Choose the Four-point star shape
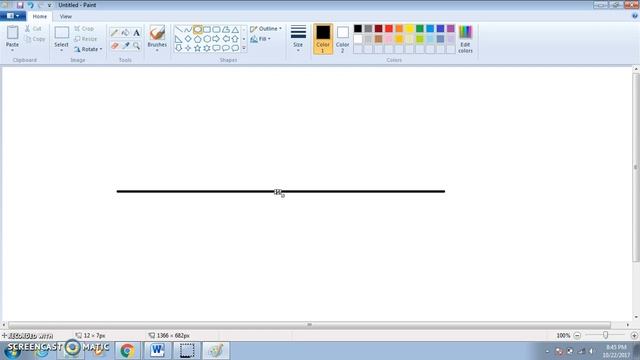The image size is (640, 360). point(188,48)
